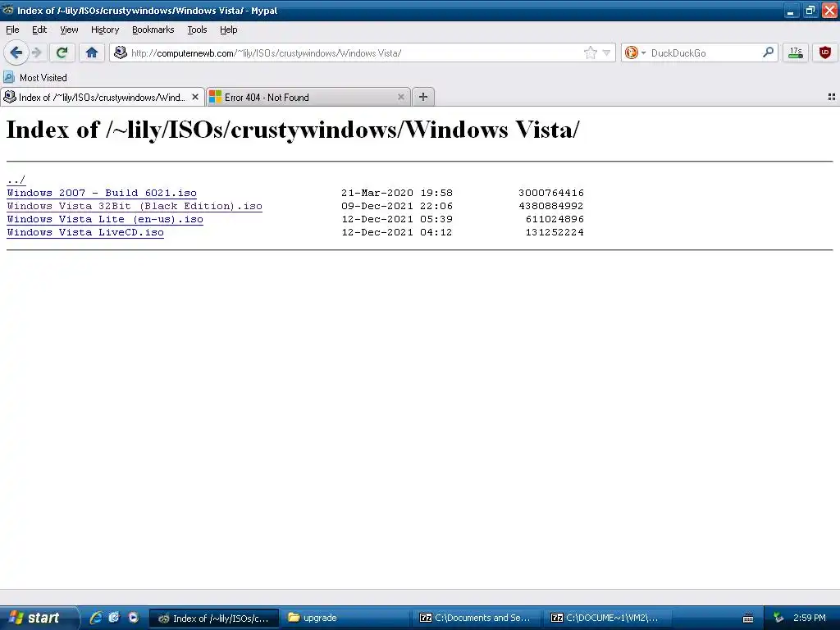Click the Windows Vista LiveCD.iso link

[x=85, y=232]
